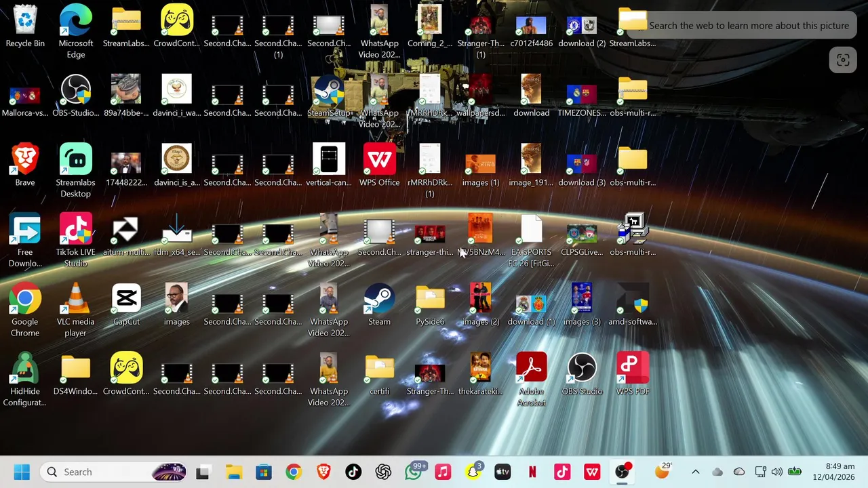The height and width of the screenshot is (488, 868).
Task: Select the Free Download Manager shortcut
Action: coord(25,241)
